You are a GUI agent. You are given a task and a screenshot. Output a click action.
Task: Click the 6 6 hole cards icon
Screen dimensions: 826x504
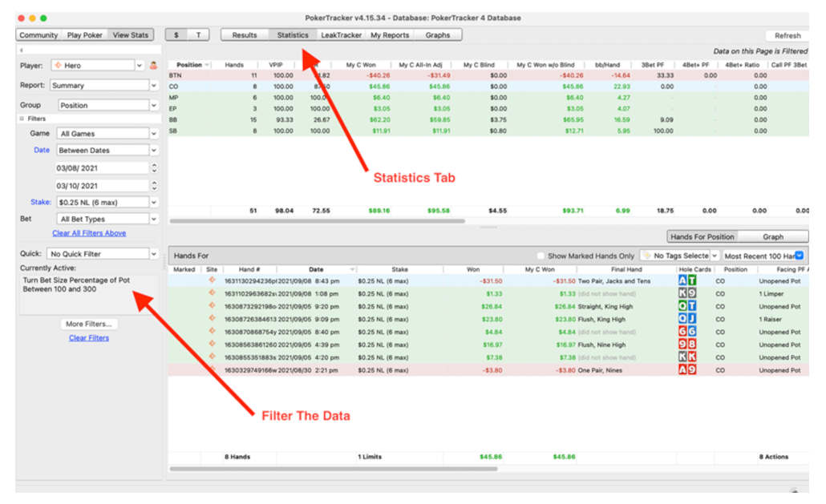coord(687,332)
